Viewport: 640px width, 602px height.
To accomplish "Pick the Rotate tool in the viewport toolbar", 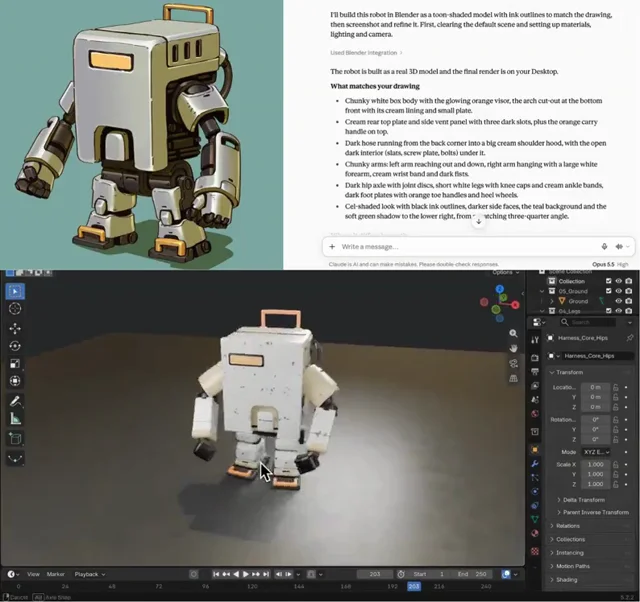I will pos(15,346).
